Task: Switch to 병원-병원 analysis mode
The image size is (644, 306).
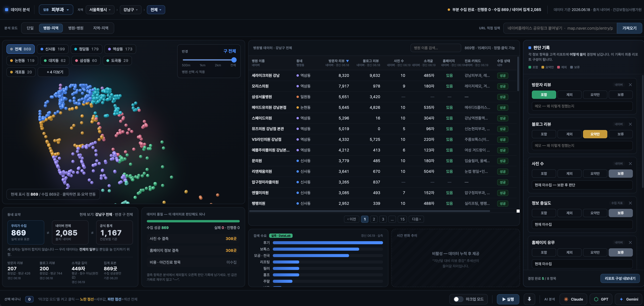Action: 76,28
